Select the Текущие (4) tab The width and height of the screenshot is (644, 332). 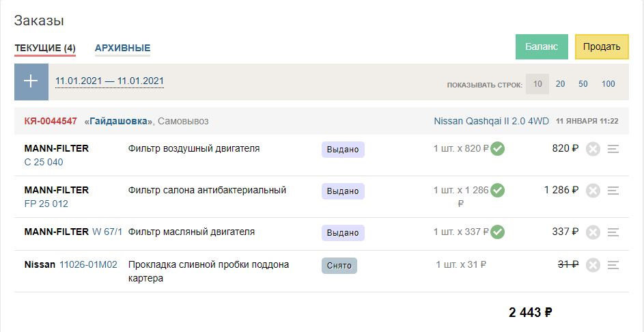[45, 48]
